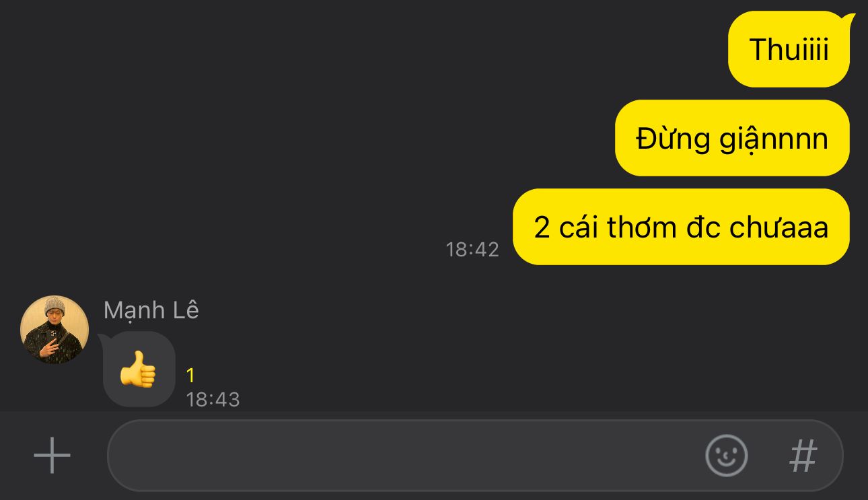Image resolution: width=868 pixels, height=500 pixels.
Task: Select the "Đừng giậnnnn" message bubble
Action: (732, 138)
